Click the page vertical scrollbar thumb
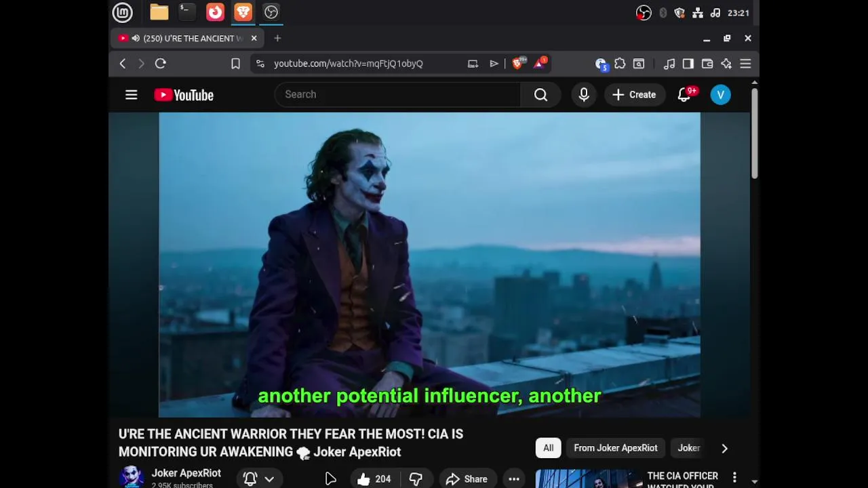This screenshot has width=868, height=488. tap(754, 133)
